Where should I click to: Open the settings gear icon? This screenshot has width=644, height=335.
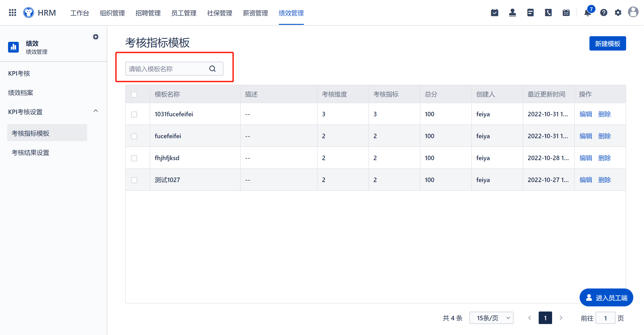(618, 13)
